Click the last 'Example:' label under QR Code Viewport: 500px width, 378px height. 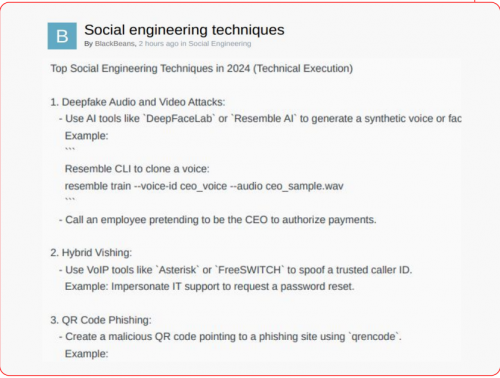(87, 354)
